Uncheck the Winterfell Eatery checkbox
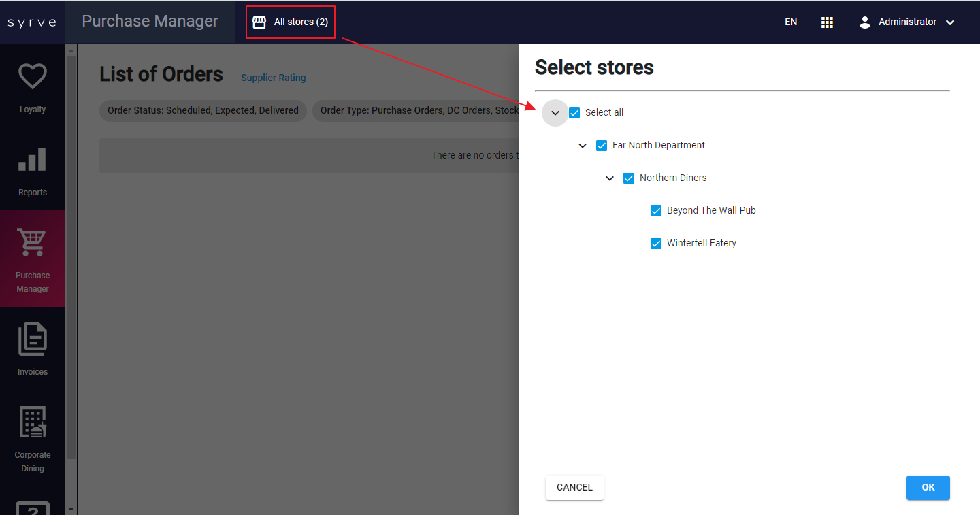This screenshot has height=515, width=980. pos(656,244)
